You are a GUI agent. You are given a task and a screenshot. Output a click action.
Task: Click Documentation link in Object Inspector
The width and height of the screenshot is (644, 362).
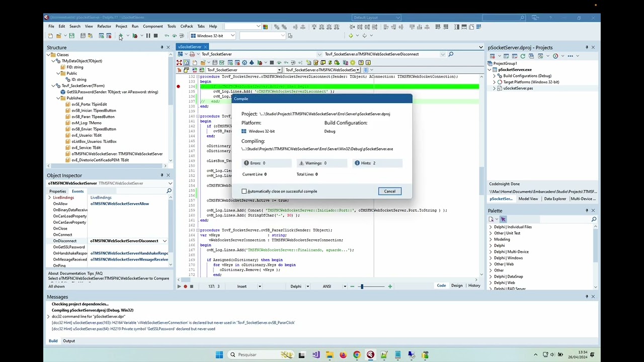point(73,274)
